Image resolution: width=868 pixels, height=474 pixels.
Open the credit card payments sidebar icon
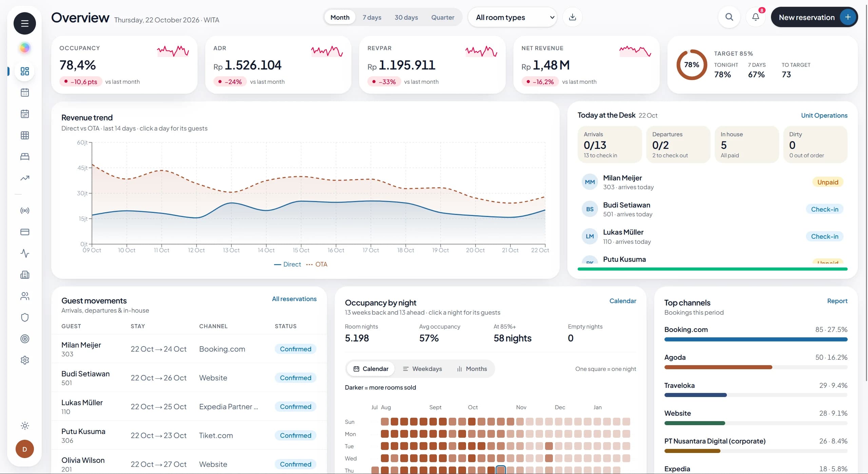coord(24,232)
